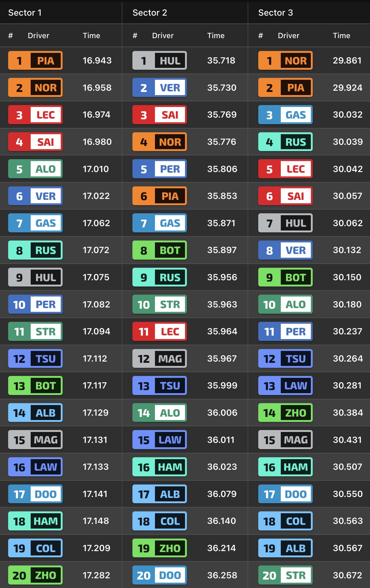Click the 30.672 time for STR

click(347, 575)
